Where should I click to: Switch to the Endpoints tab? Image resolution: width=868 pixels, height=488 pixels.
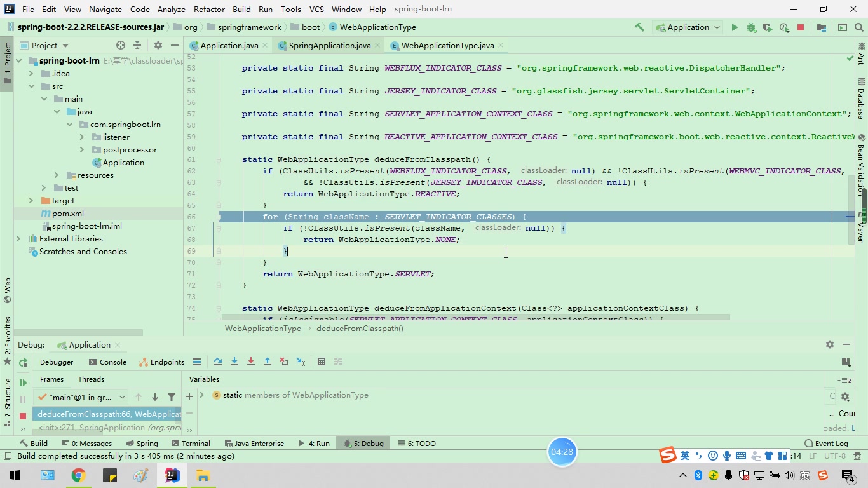tap(161, 362)
